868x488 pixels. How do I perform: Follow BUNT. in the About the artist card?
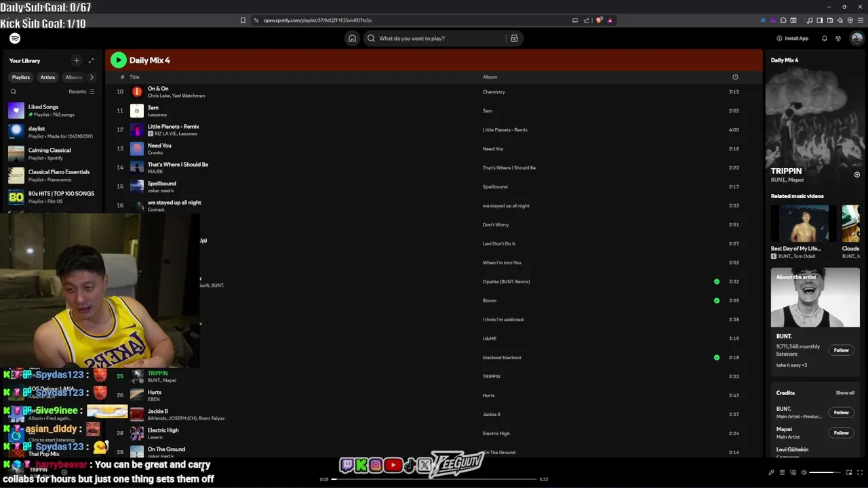coord(841,350)
